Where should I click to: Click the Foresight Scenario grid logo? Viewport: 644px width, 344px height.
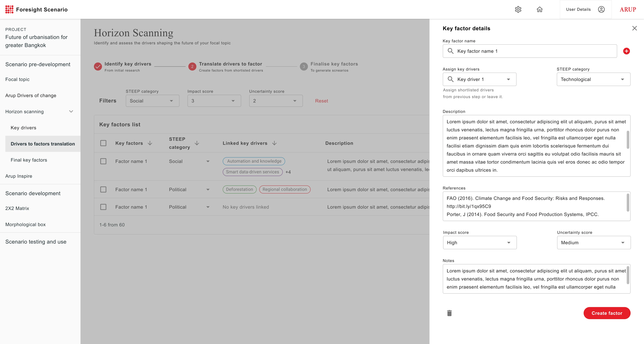pyautogui.click(x=9, y=10)
